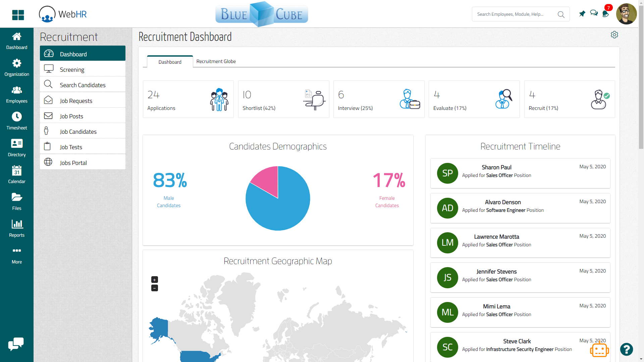
Task: Open the Screening section in Recruitment menu
Action: pyautogui.click(x=72, y=69)
